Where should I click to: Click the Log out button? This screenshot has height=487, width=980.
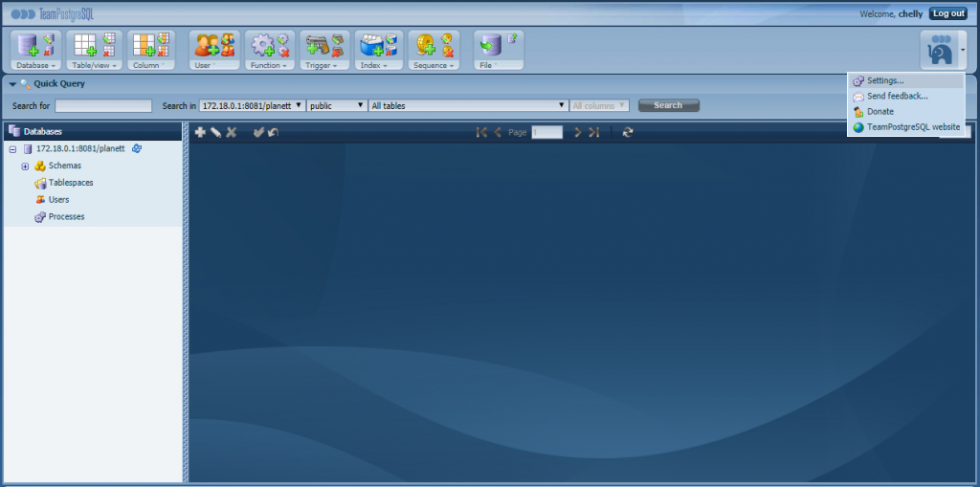(x=948, y=13)
